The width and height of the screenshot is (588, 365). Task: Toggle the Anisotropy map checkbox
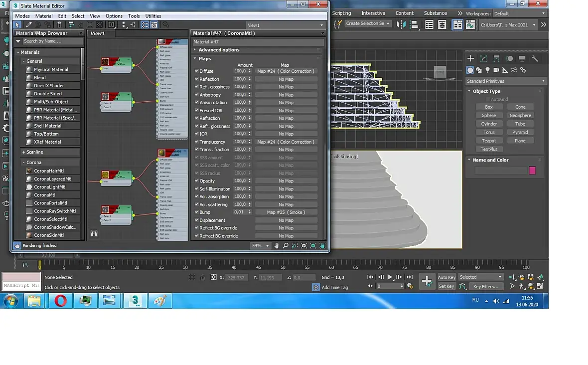pyautogui.click(x=196, y=95)
